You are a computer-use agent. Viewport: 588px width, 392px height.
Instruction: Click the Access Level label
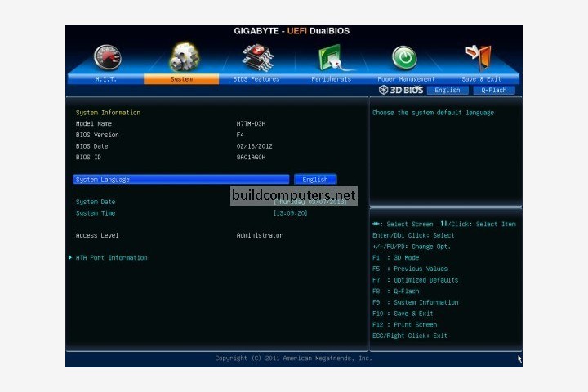[97, 235]
